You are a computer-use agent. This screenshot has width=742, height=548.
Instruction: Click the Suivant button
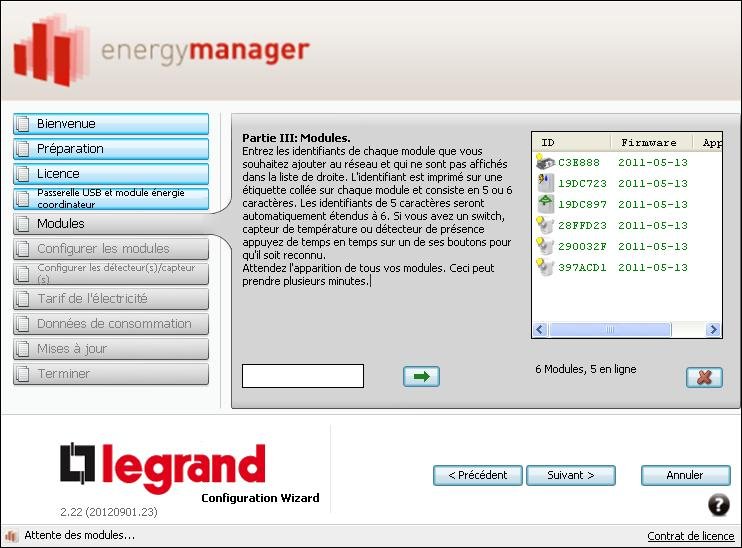pos(571,475)
